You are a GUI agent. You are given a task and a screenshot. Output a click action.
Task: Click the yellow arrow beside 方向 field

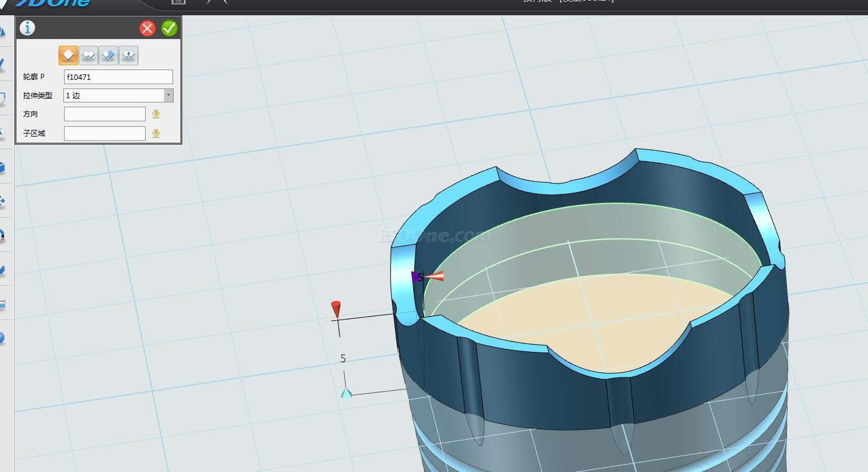(156, 114)
